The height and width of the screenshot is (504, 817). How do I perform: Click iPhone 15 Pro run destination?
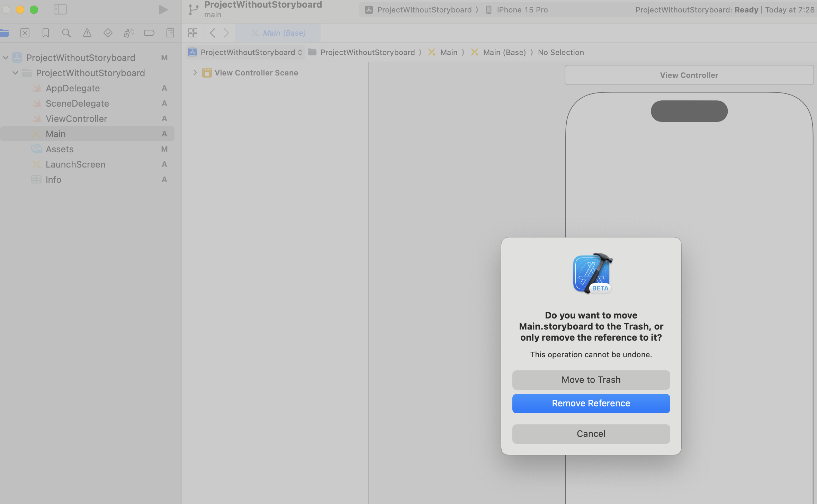522,10
